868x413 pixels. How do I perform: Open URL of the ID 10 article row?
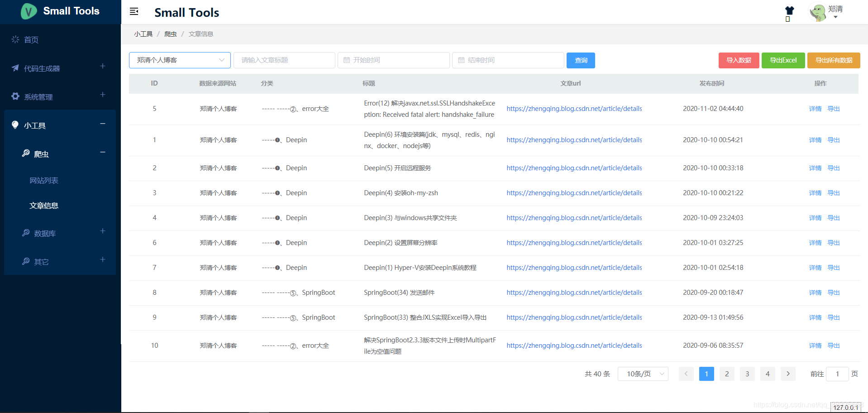click(x=574, y=346)
